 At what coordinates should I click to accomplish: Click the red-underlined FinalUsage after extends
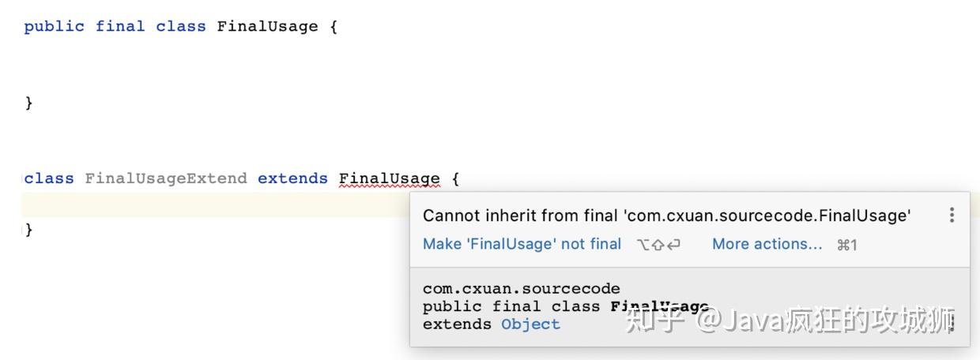[x=389, y=178]
